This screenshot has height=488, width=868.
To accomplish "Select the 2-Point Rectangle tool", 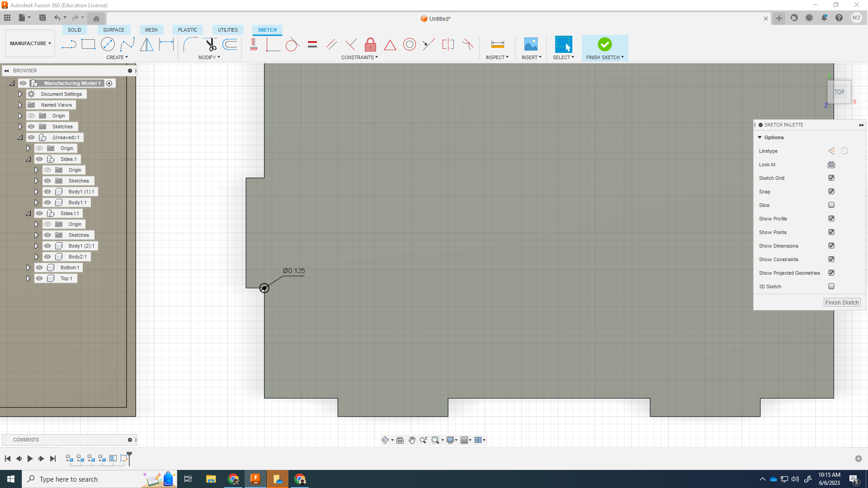I will [88, 44].
